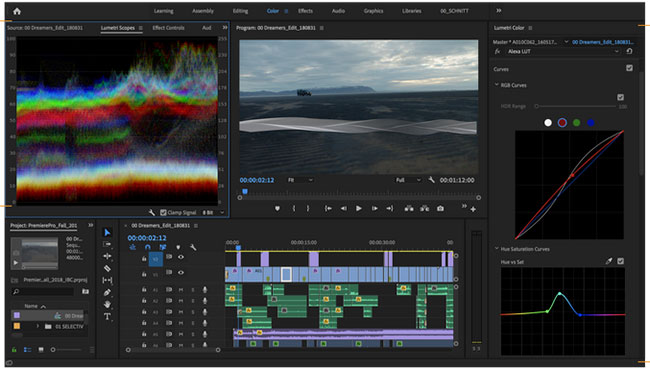Click the Hue vs Sat eyedropper

pos(609,261)
